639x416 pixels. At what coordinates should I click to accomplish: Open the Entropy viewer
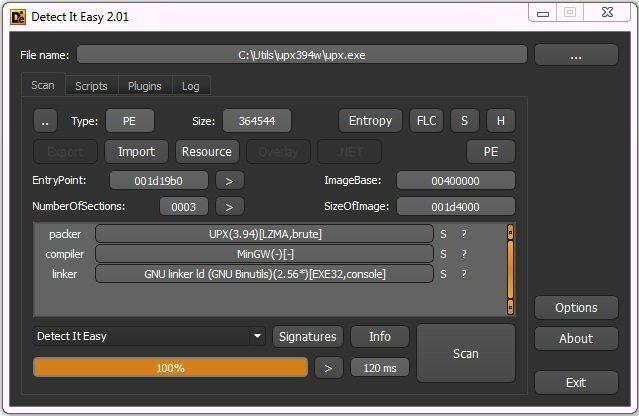tap(370, 121)
